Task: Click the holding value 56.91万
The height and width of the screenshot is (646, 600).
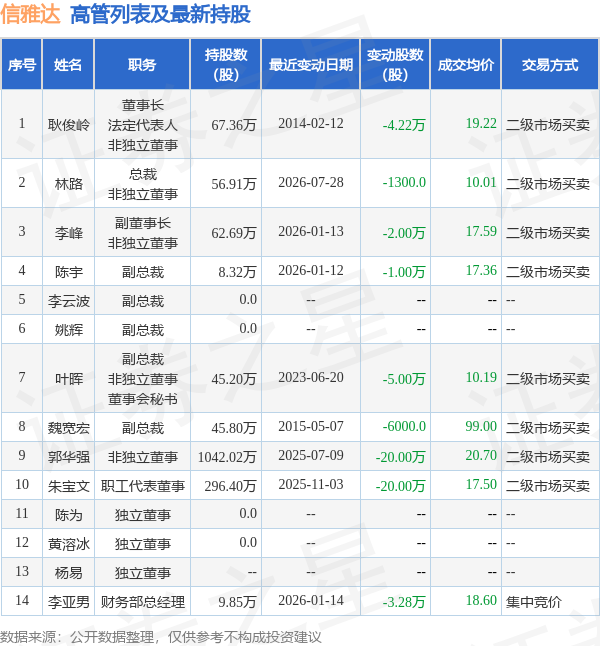Action: point(234,184)
